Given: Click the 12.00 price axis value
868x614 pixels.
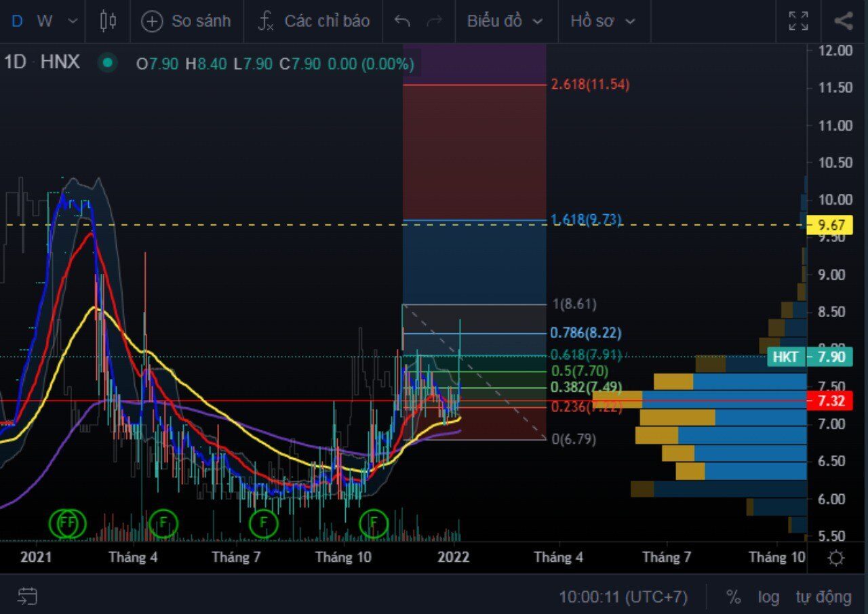Looking at the screenshot, I should click(x=835, y=50).
